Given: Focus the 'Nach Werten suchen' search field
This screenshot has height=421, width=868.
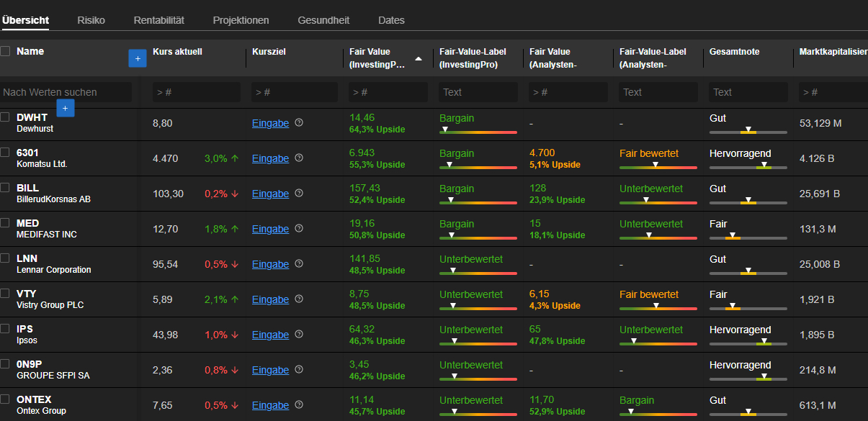Looking at the screenshot, I should coord(66,92).
